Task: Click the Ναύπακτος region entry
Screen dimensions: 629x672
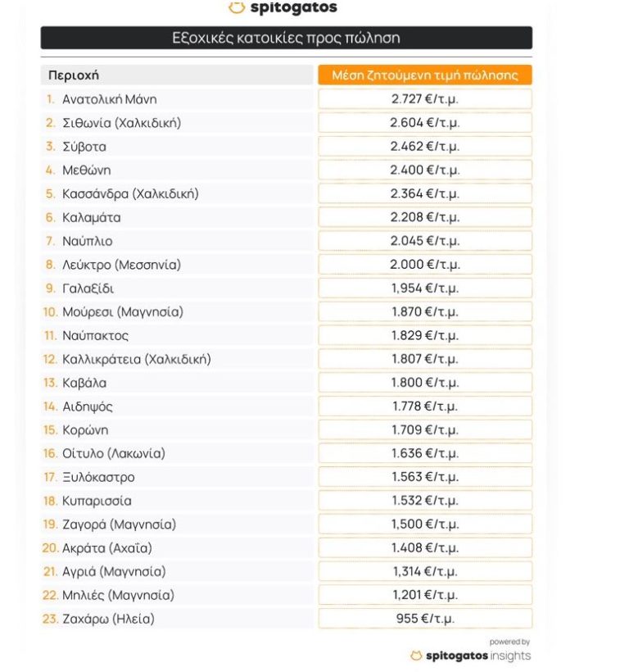Action: tap(95, 336)
